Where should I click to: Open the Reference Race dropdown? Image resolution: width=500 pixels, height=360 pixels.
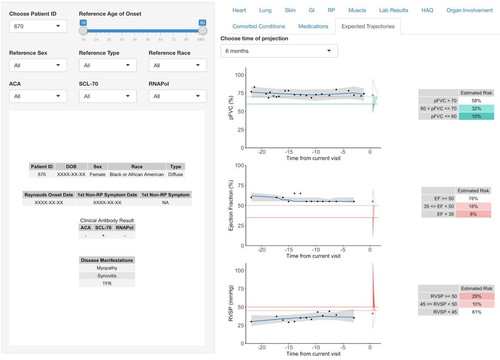click(177, 65)
